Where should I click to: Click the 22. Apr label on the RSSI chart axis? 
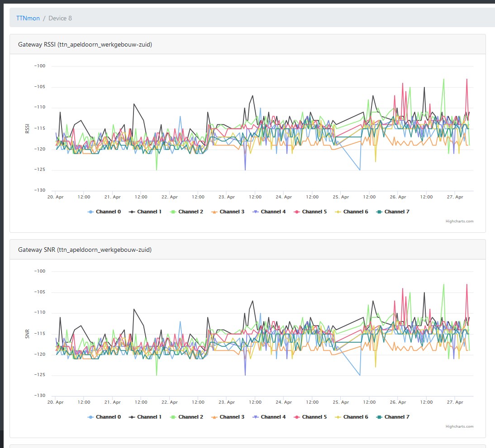pos(170,197)
